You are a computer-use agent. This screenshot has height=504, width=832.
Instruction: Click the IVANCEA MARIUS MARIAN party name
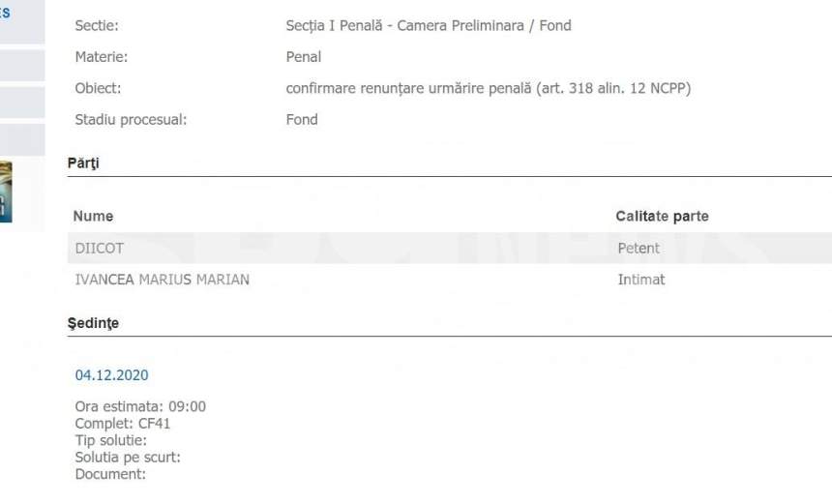[162, 280]
